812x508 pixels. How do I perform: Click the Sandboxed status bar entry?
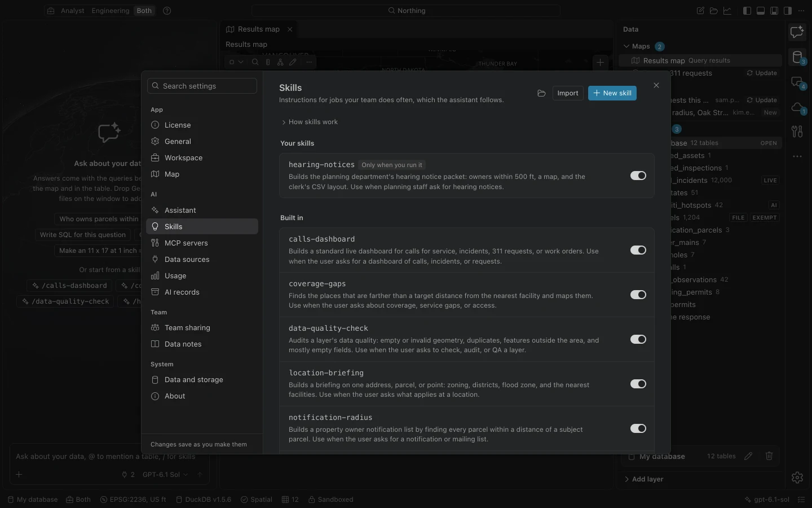click(330, 500)
